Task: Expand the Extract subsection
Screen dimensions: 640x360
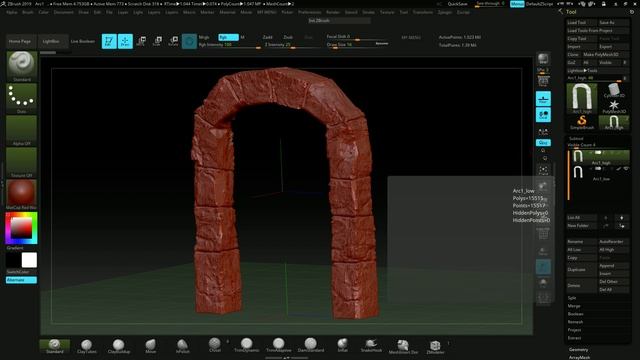Action: pos(574,338)
